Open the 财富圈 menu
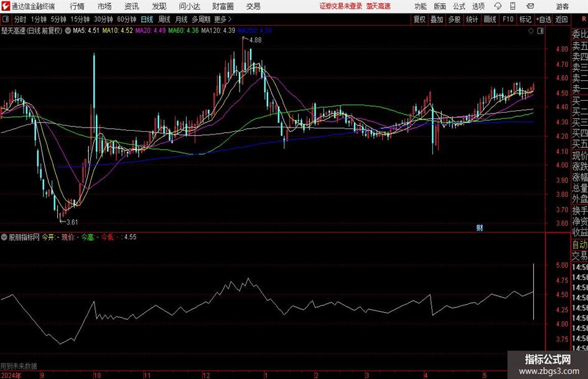Screen dimensions: 588x379 pos(223,6)
